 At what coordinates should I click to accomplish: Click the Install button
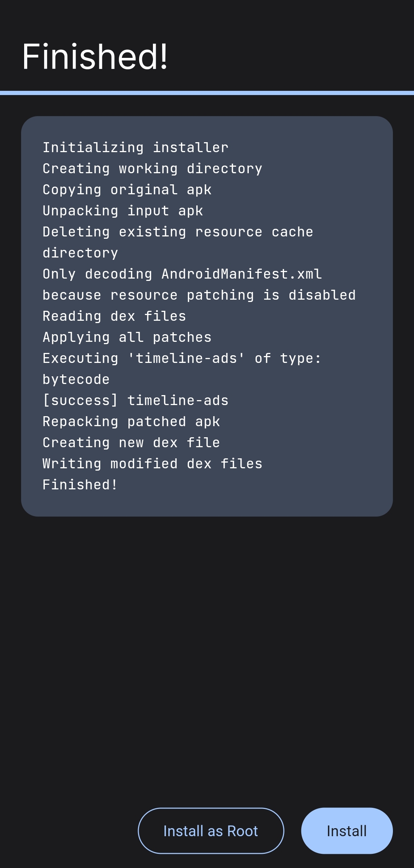point(346,831)
